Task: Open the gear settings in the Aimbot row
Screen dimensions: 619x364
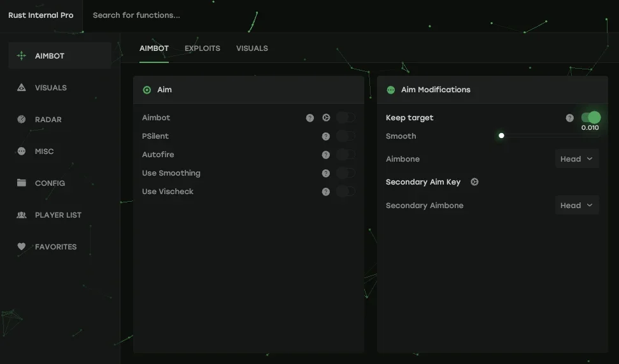Action: (x=326, y=118)
